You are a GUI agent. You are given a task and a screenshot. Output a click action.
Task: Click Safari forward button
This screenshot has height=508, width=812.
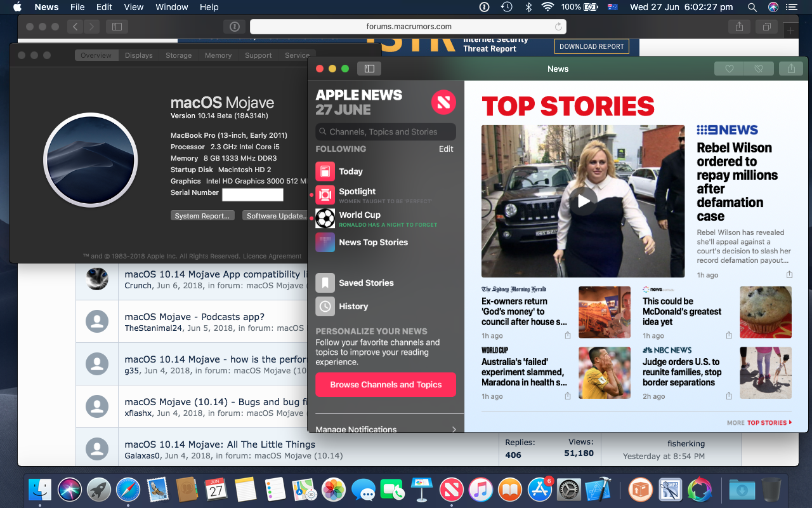tap(92, 27)
